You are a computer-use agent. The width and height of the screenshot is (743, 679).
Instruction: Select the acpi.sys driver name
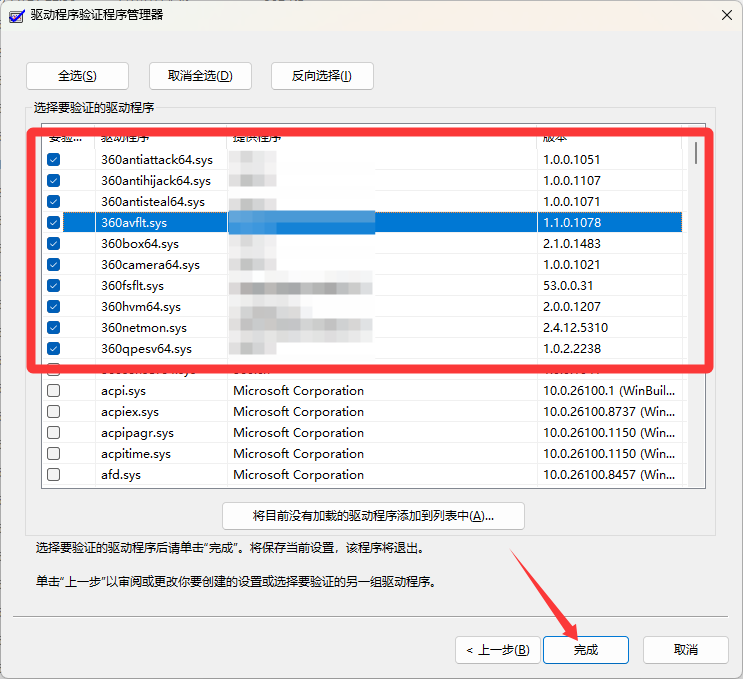coord(123,391)
